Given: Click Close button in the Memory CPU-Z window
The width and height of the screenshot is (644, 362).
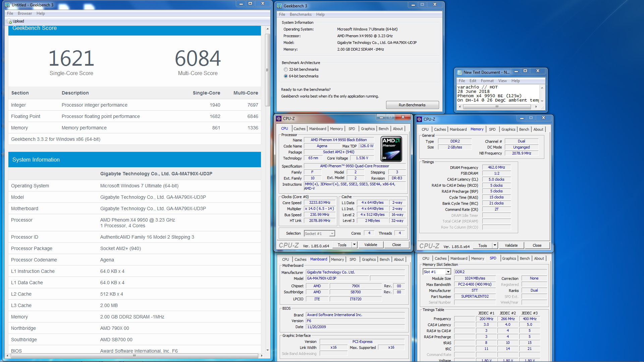Looking at the screenshot, I should click(537, 246).
